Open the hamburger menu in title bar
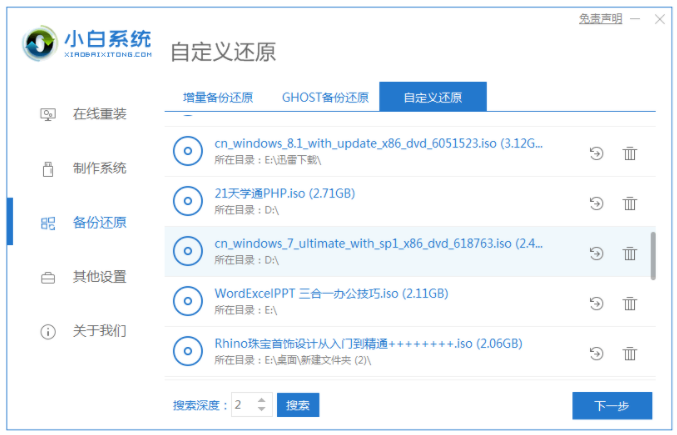This screenshot has height=435, width=677. [x=633, y=20]
